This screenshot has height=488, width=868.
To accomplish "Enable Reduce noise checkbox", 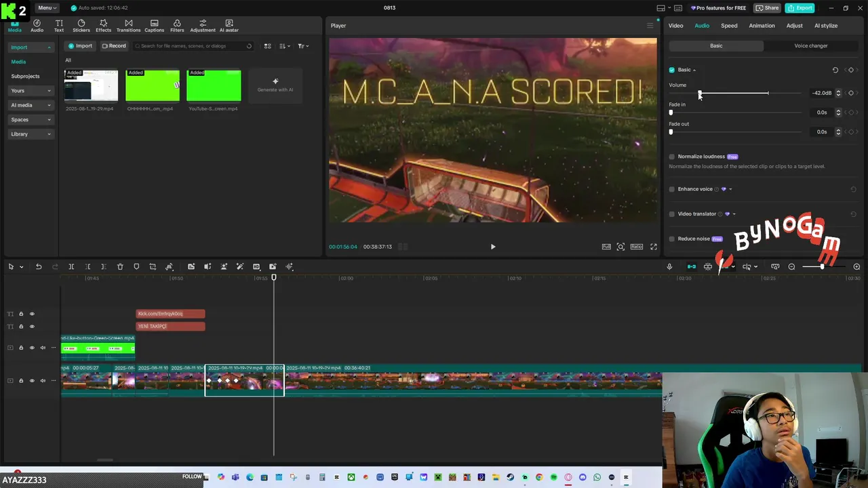I will point(672,239).
